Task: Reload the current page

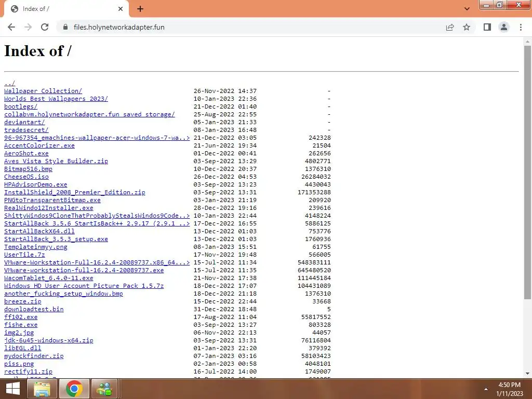Action: (45, 27)
